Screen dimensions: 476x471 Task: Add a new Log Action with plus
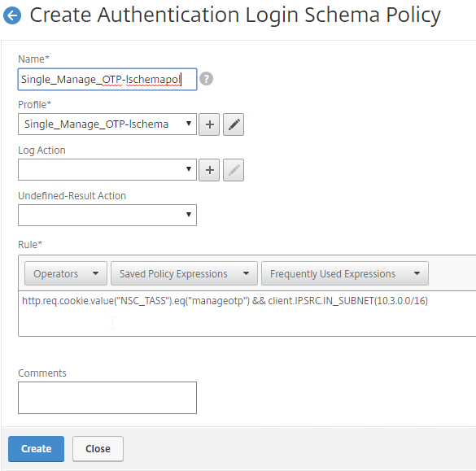(209, 170)
